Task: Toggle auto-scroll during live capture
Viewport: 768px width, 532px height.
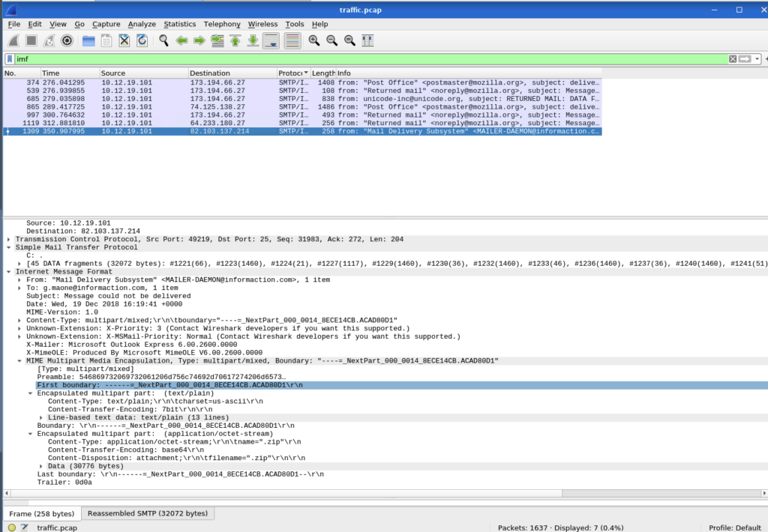Action: 271,40
